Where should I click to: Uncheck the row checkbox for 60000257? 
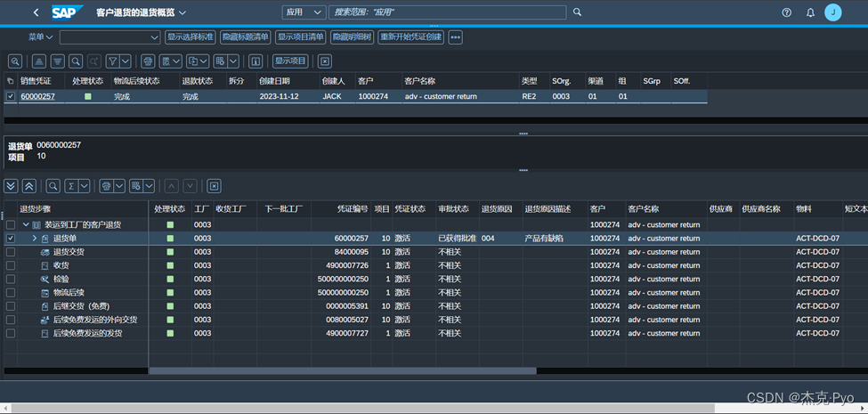coord(10,96)
